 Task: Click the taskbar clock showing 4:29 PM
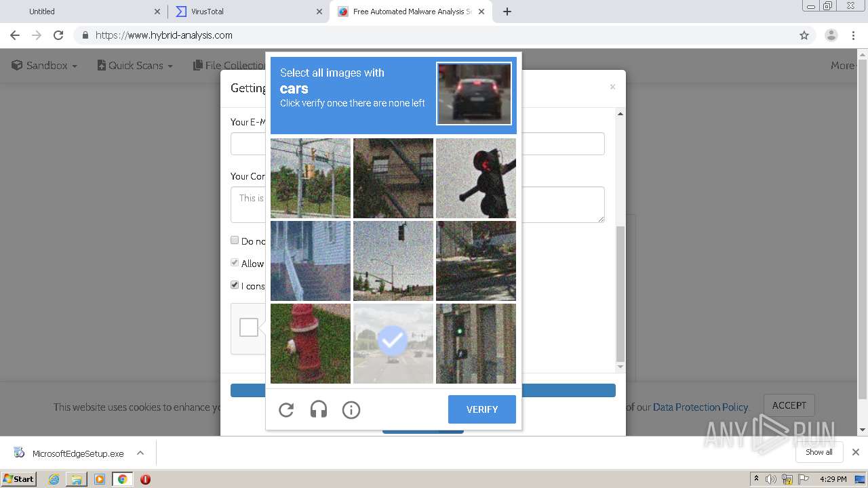click(x=833, y=479)
